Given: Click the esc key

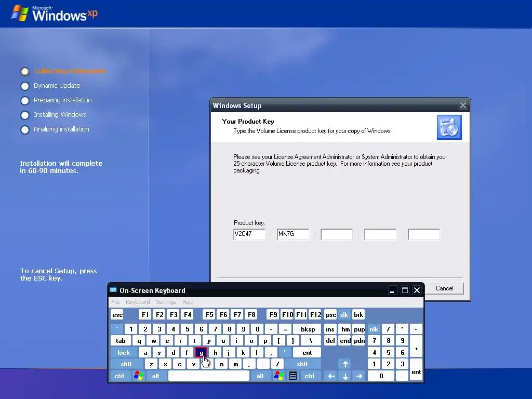Looking at the screenshot, I should (x=117, y=314).
